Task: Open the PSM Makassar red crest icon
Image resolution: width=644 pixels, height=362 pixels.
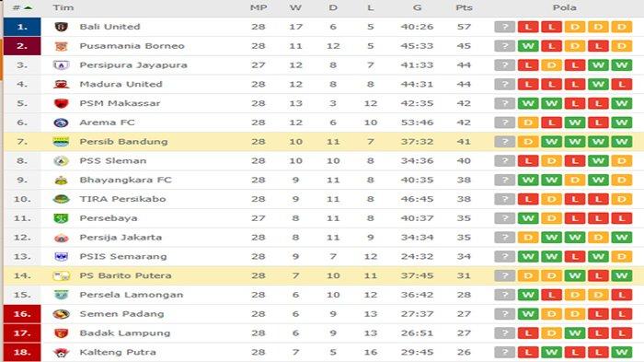Action: [x=62, y=103]
